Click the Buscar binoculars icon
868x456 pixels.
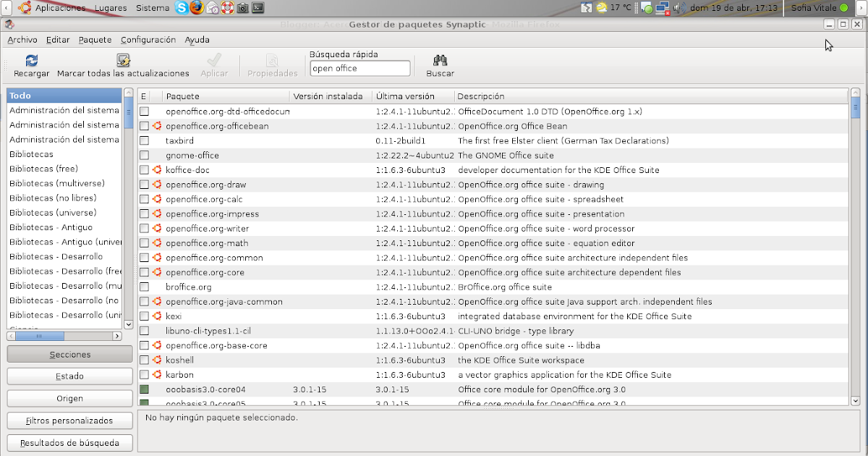tap(440, 61)
